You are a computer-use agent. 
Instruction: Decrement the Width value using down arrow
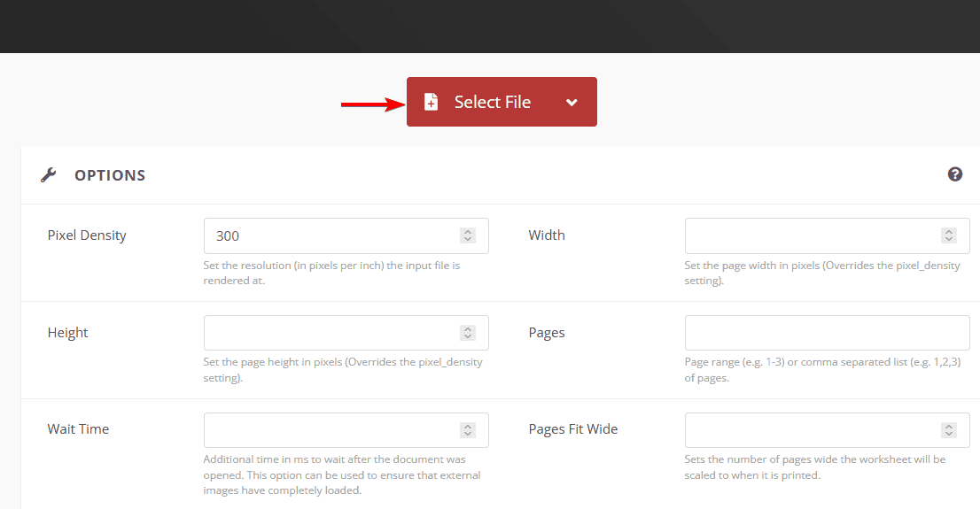[x=949, y=240]
